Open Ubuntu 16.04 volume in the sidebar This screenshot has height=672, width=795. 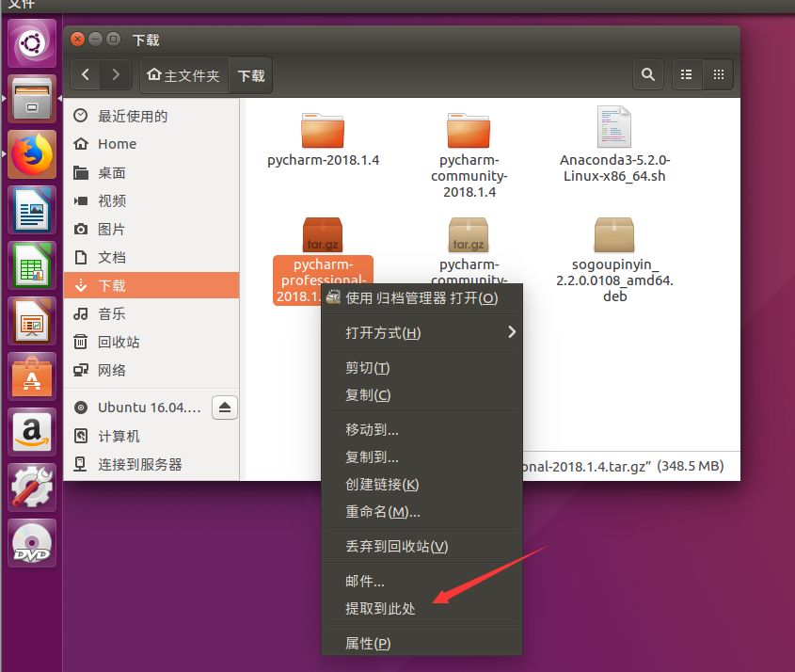pyautogui.click(x=137, y=408)
